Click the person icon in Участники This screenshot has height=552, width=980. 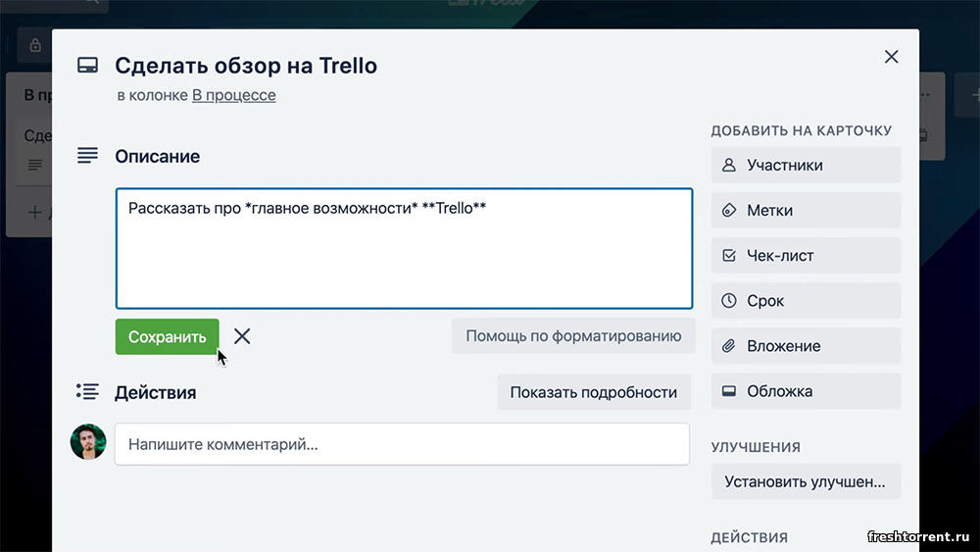pos(729,165)
